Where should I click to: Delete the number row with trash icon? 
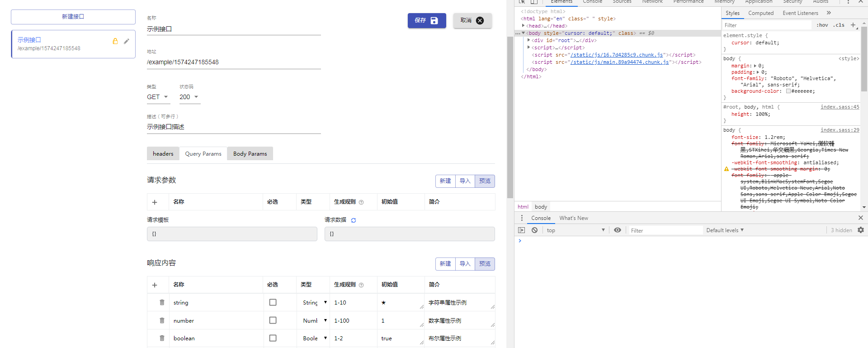162,320
